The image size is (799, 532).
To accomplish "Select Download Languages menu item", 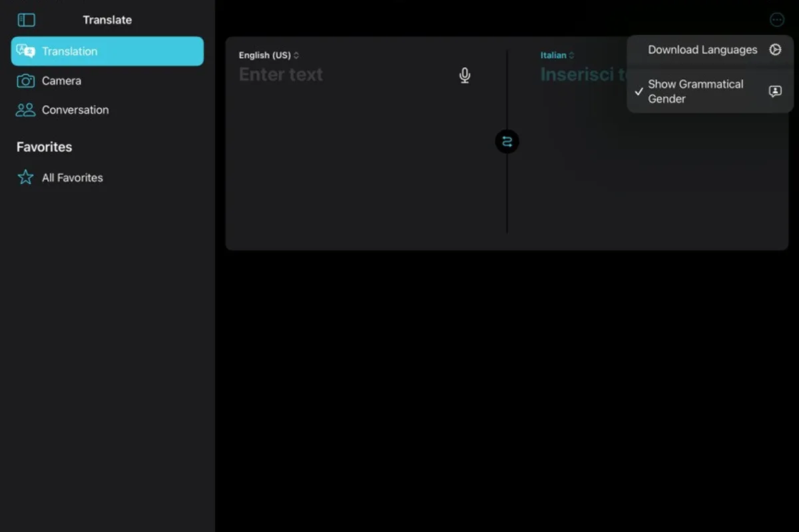I will (x=710, y=50).
